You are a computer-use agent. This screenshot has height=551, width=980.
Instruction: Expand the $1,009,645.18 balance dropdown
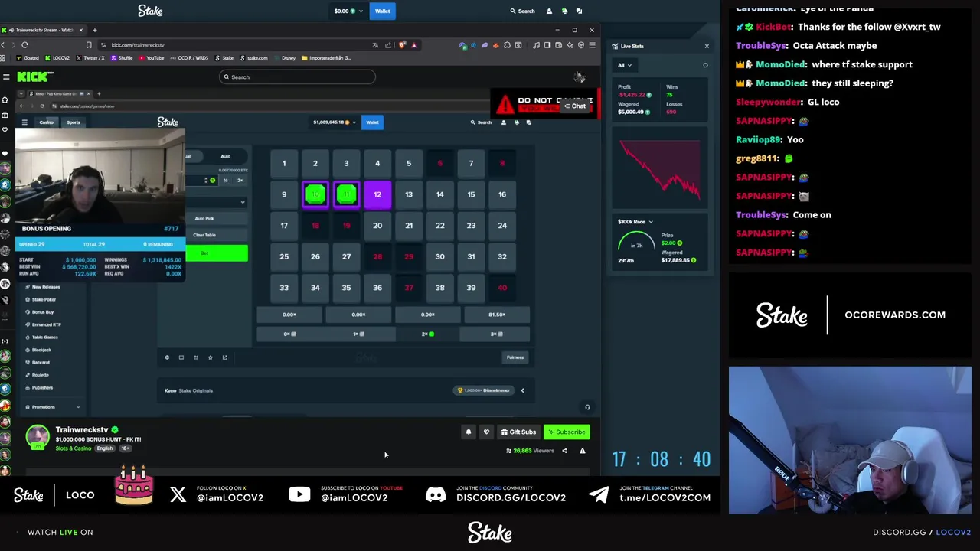click(335, 122)
